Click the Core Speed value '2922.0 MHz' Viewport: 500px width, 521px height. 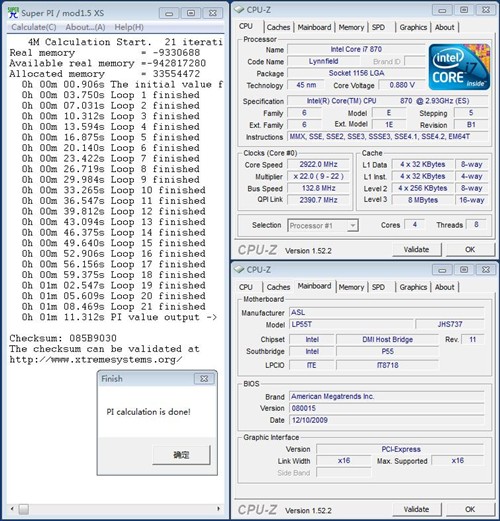318,164
